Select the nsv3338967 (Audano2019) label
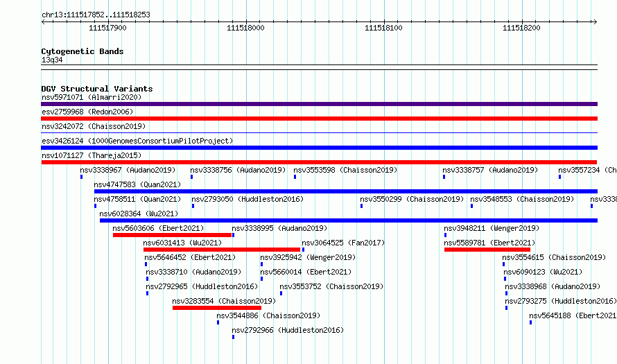617x364 pixels. (128, 170)
